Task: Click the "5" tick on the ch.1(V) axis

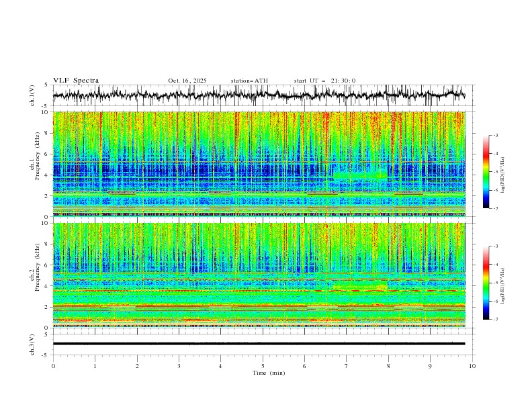Action: pyautogui.click(x=46, y=85)
